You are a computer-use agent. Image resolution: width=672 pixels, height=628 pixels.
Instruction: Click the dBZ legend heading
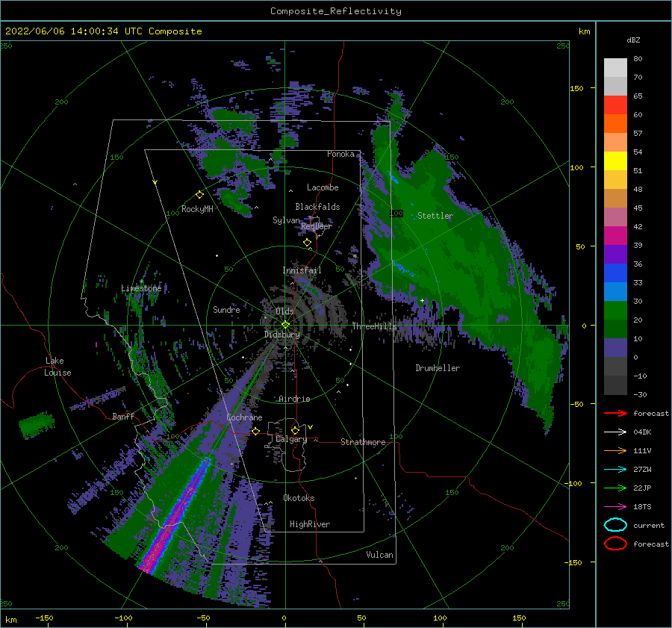633,40
